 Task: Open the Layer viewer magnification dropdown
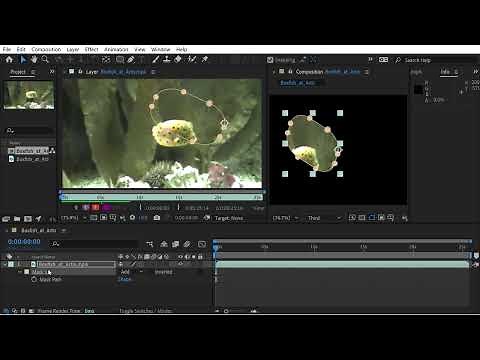tap(73, 218)
